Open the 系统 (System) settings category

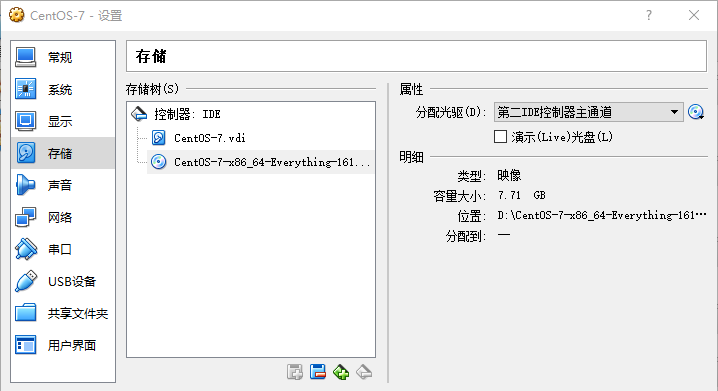click(x=63, y=89)
